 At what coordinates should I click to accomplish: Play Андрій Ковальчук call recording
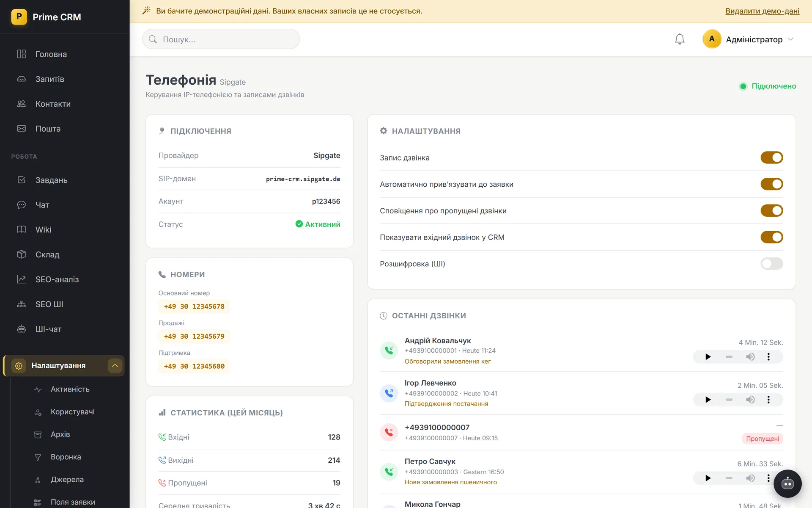pos(708,357)
